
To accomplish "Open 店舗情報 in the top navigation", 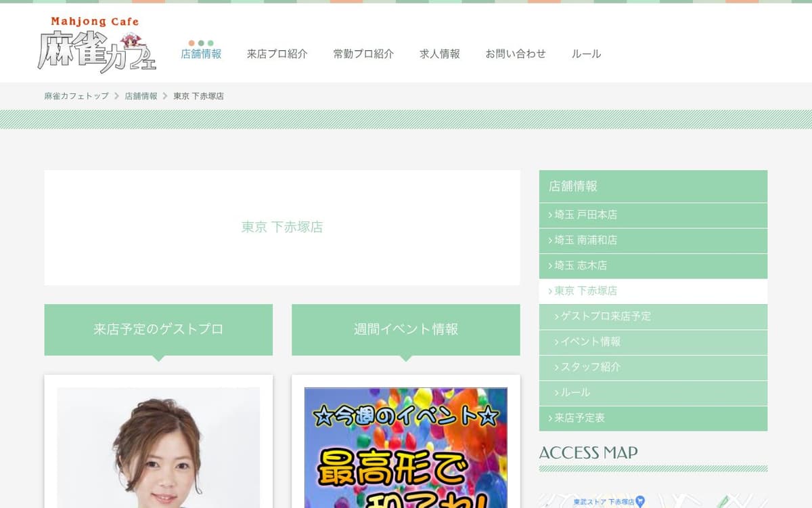I will tap(201, 54).
